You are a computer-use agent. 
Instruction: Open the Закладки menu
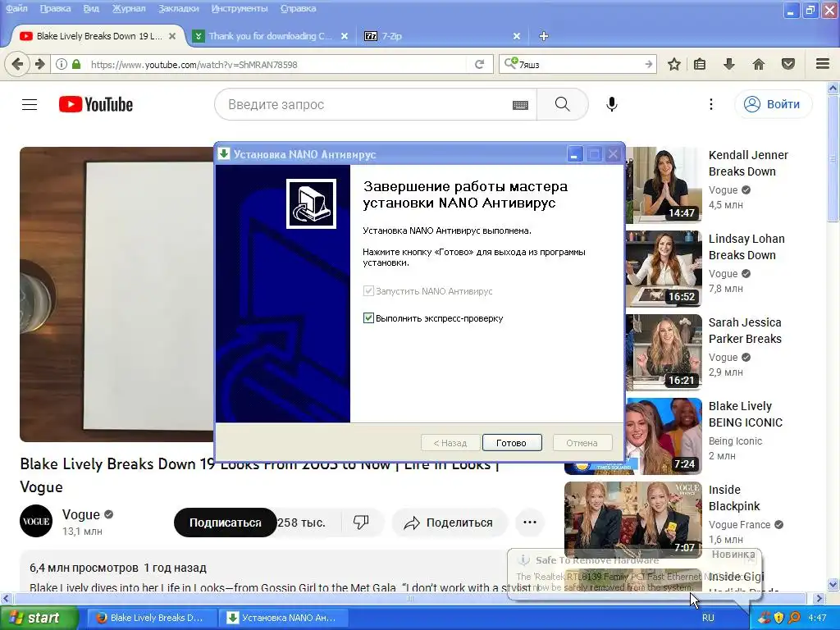(178, 8)
